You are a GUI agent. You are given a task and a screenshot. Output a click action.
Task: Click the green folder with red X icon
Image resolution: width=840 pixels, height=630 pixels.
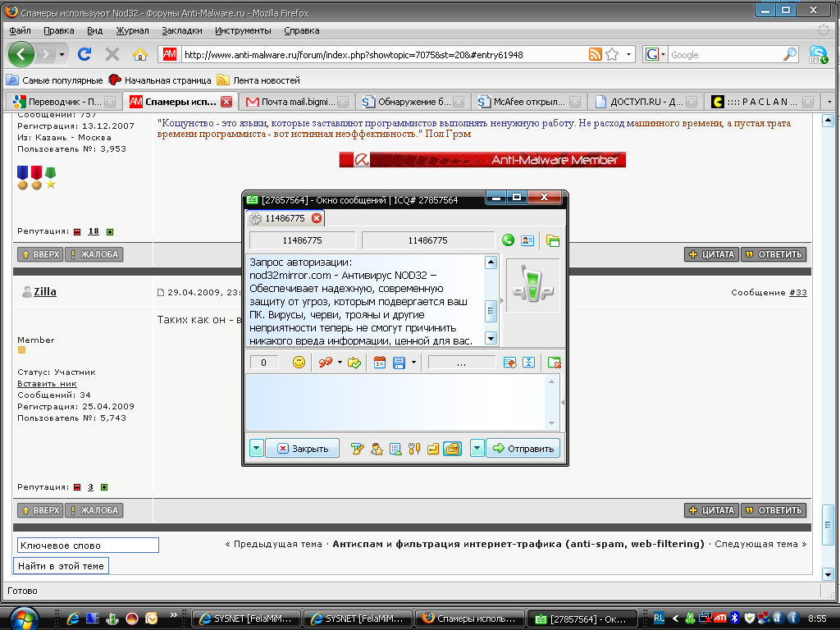pyautogui.click(x=554, y=363)
